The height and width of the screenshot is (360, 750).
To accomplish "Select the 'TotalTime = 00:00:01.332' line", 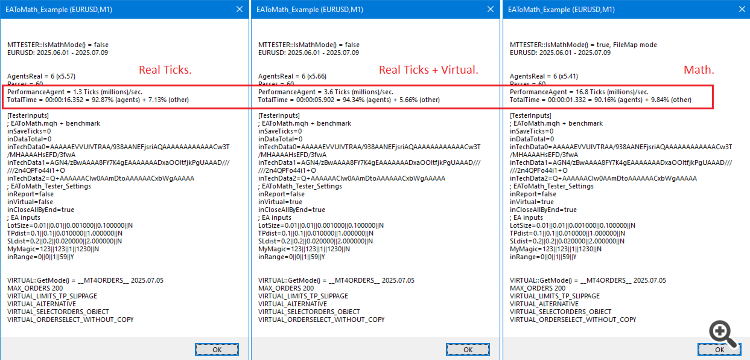I will click(x=600, y=99).
